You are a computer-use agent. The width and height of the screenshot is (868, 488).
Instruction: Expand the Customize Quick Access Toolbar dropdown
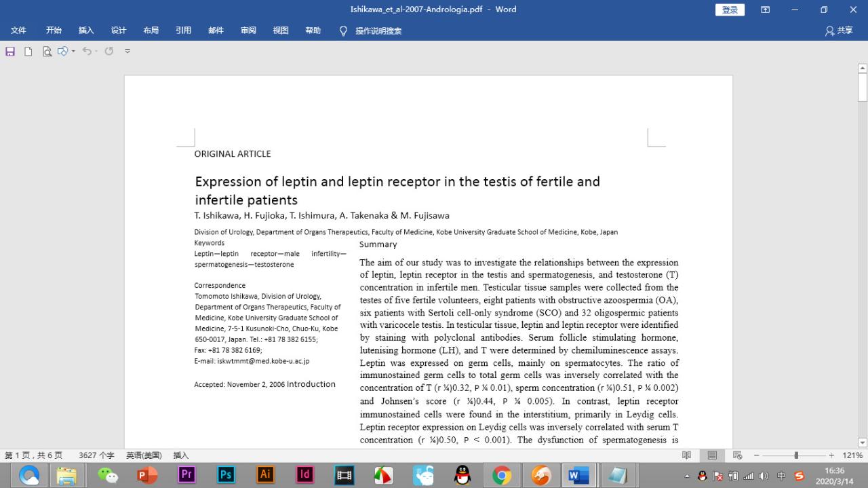127,52
